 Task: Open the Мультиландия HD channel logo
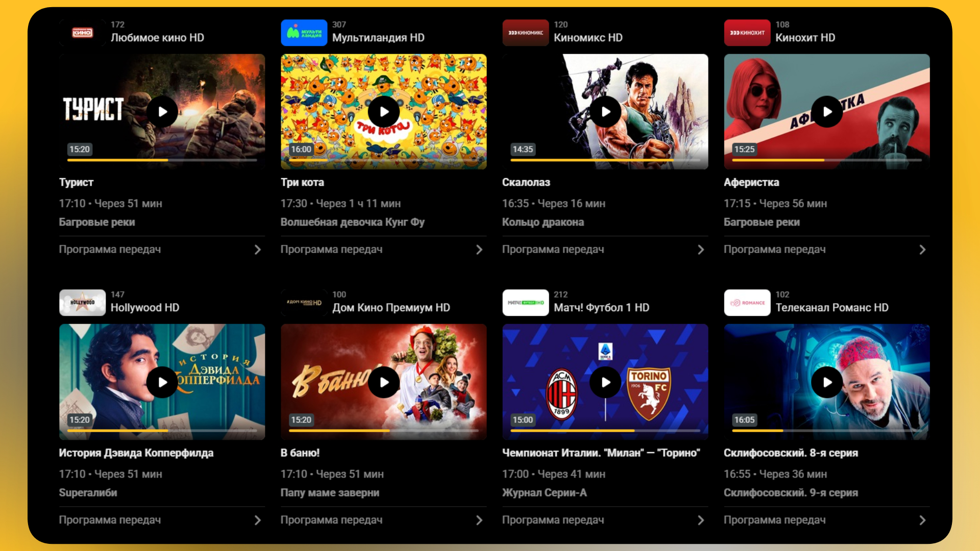[x=304, y=33]
